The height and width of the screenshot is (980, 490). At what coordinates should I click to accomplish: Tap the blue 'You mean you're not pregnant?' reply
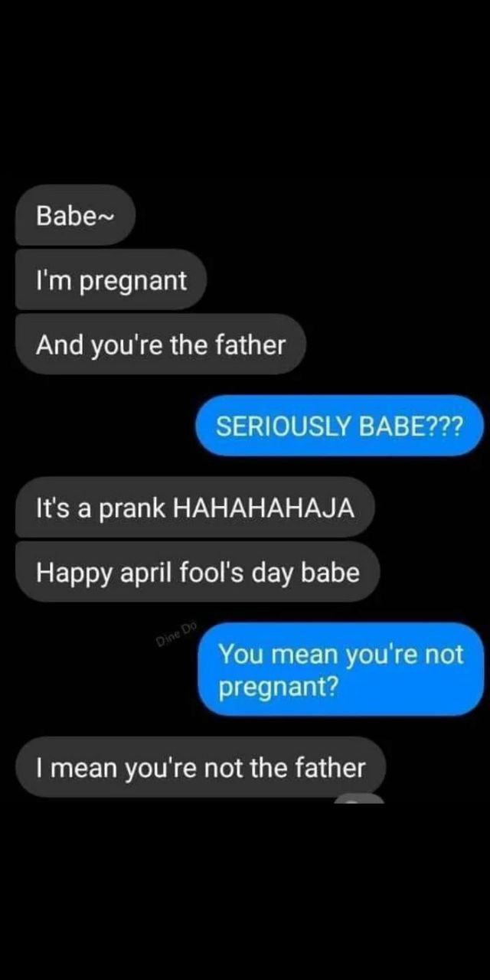[x=341, y=670]
